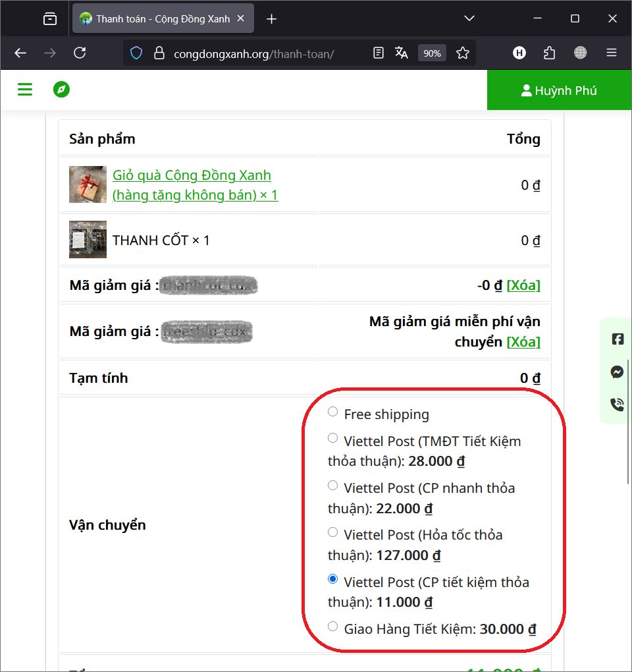
Task: Close the Thanh toán browser tab
Action: coord(241,18)
